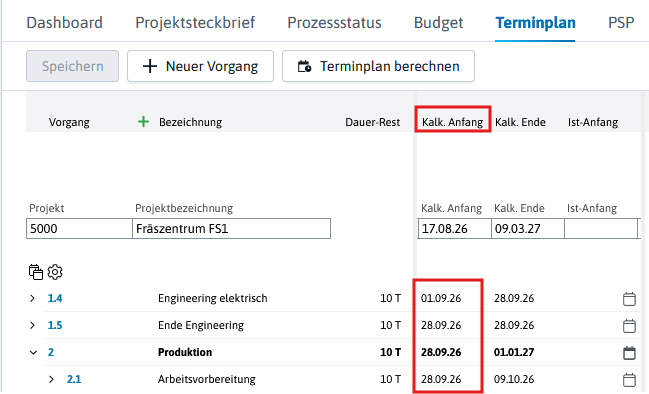Click Kalk. Ende 01.01.27 of Produktion
649x394 pixels.
(514, 352)
